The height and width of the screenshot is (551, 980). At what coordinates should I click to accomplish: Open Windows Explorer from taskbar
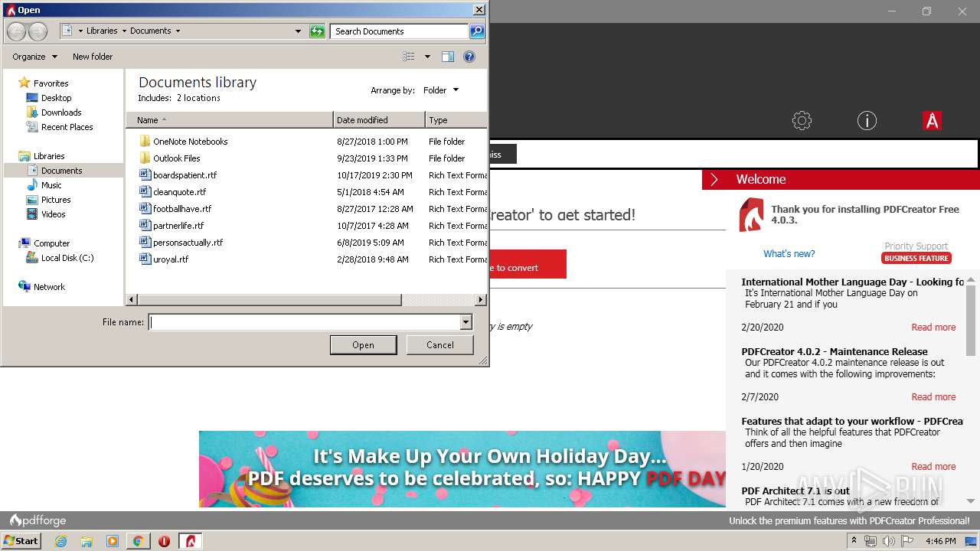(87, 541)
